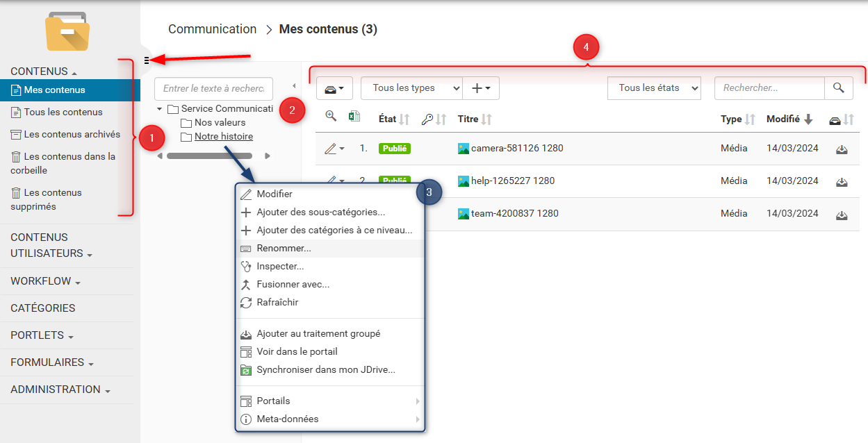Select Renommer... in the context menu
868x443 pixels.
click(284, 248)
